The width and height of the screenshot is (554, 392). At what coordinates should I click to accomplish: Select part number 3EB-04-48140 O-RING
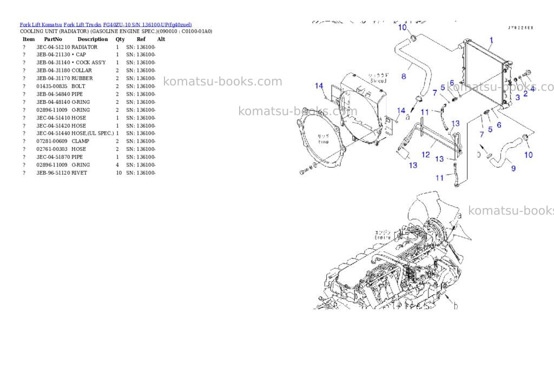(63, 102)
